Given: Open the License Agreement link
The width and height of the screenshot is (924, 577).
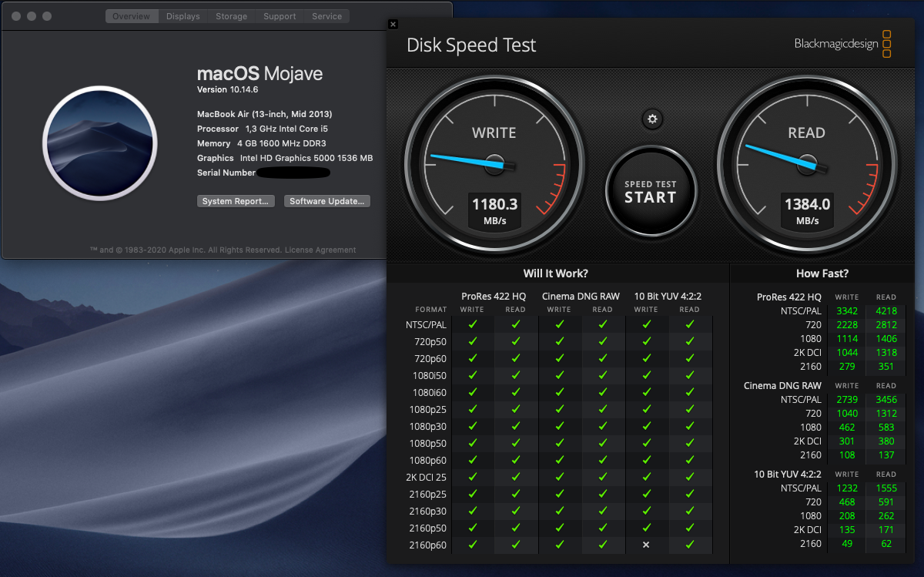Looking at the screenshot, I should click(x=320, y=250).
